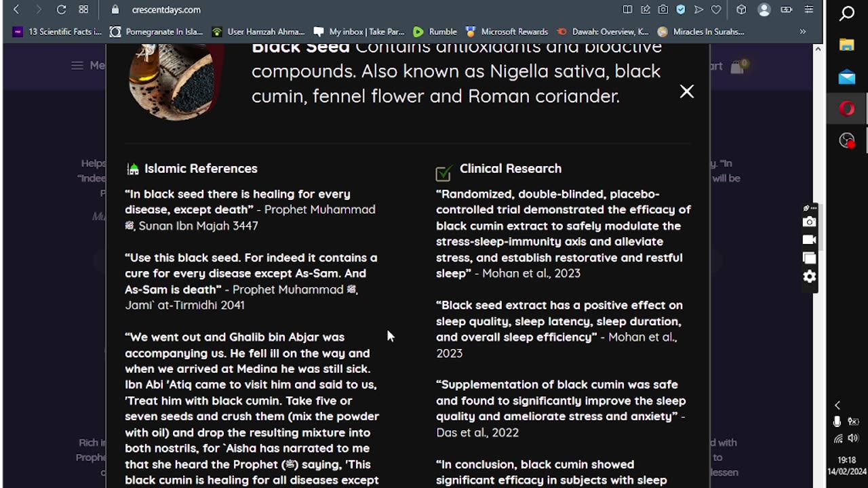Screen dimensions: 868x488
Task: Click the share page icon in the address bar
Action: pyautogui.click(x=646, y=9)
